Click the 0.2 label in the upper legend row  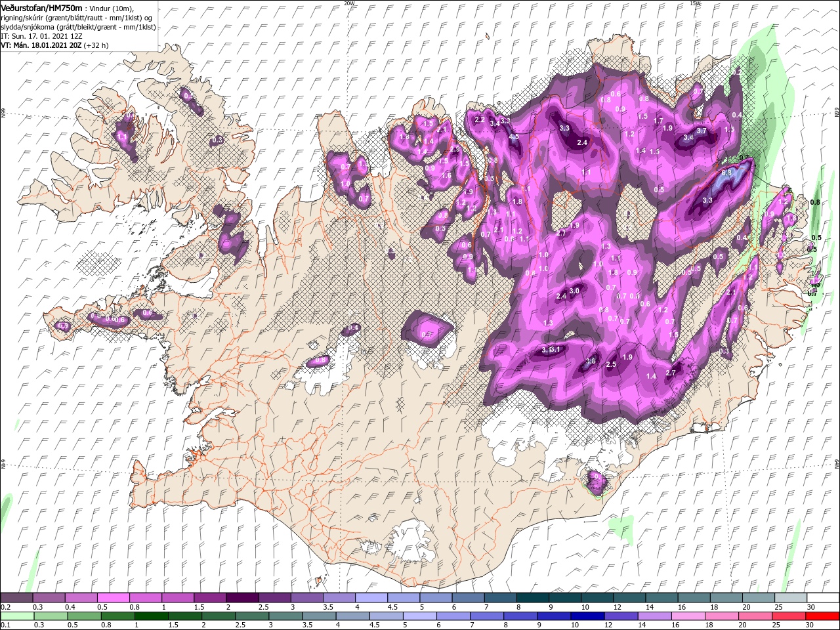click(x=5, y=607)
